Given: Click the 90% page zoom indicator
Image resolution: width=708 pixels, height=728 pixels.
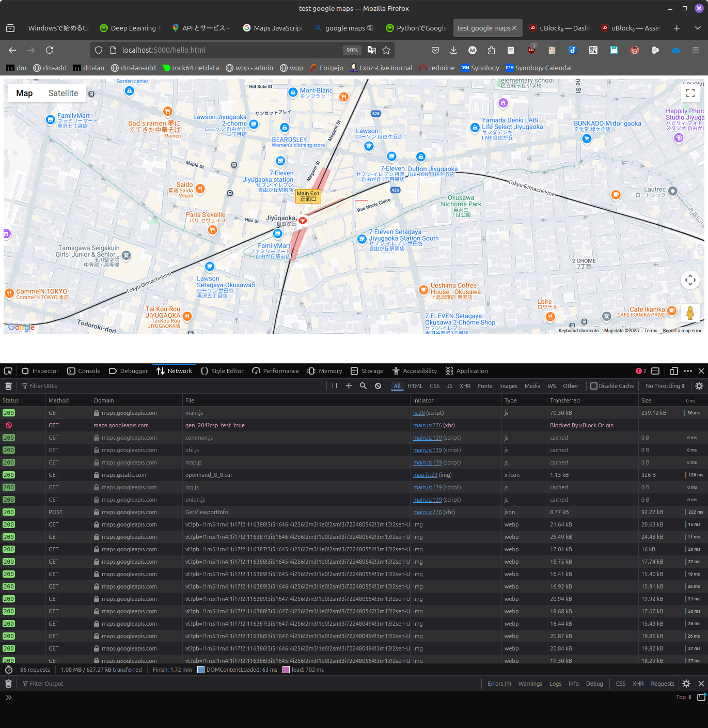Looking at the screenshot, I should [352, 50].
